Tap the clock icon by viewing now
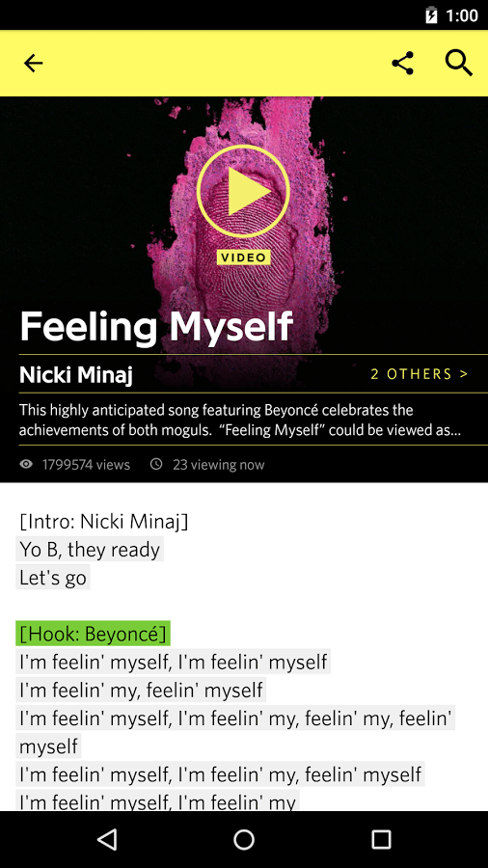 156,465
